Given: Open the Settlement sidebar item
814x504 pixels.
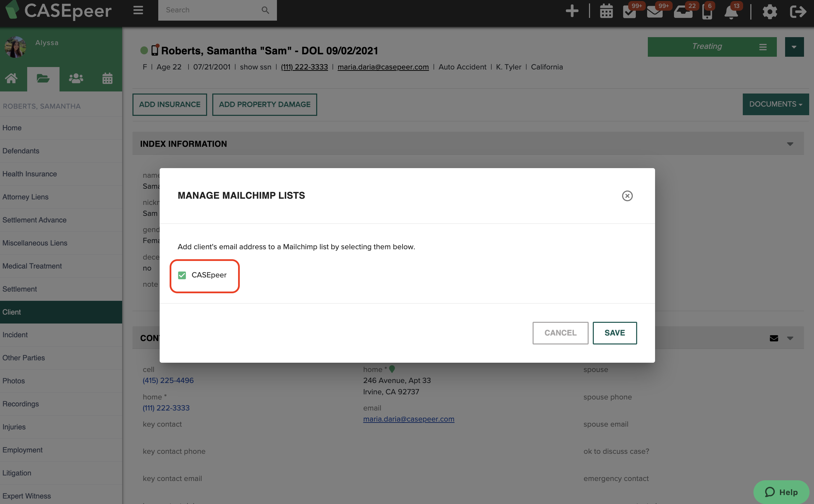Looking at the screenshot, I should (x=61, y=289).
